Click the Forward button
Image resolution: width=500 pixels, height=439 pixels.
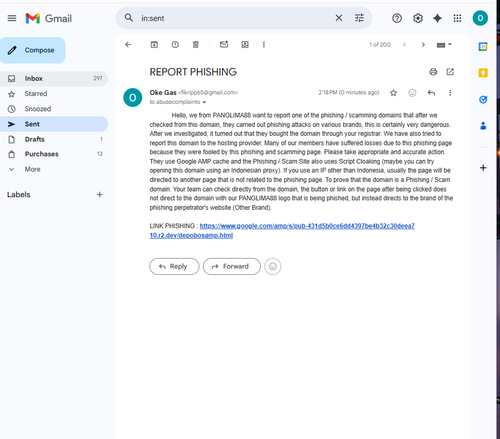[x=232, y=266]
